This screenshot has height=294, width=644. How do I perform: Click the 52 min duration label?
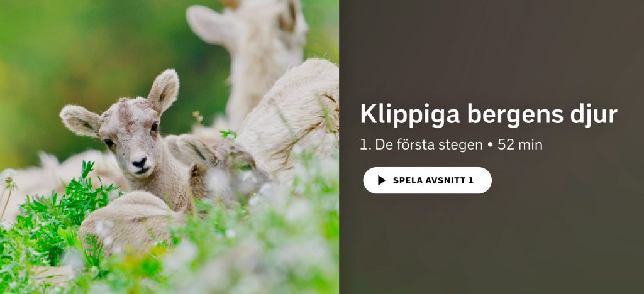[520, 144]
